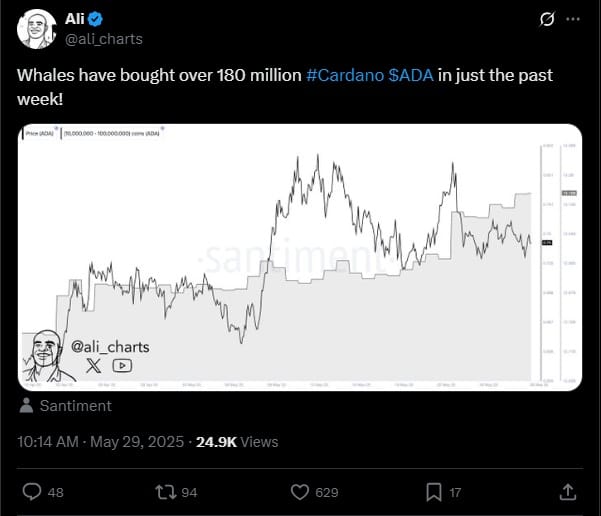Click the YouTube play icon in the watermark
Image resolution: width=601 pixels, height=516 pixels.
[122, 366]
